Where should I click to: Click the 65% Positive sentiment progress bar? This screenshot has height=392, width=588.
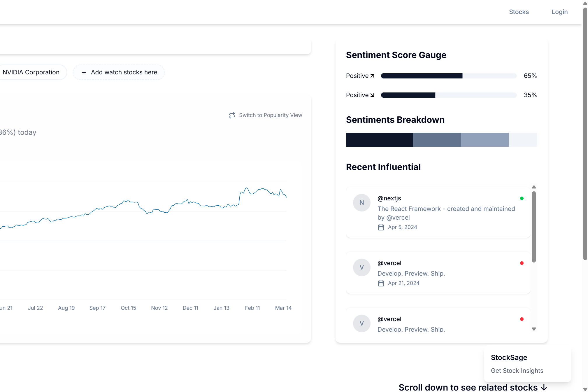click(448, 76)
